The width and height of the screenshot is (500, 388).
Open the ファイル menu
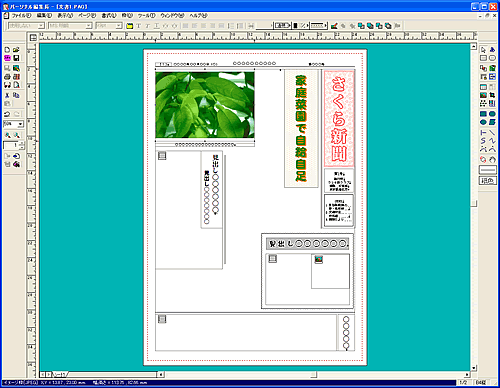point(21,16)
